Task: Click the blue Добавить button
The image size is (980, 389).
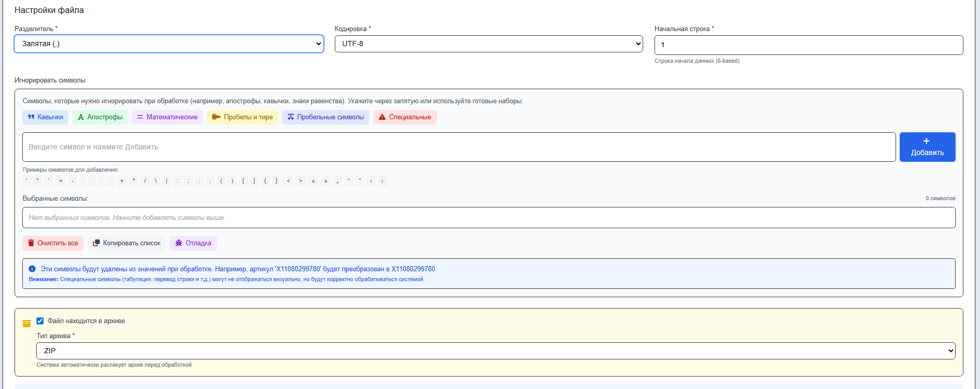Action: pyautogui.click(x=927, y=147)
